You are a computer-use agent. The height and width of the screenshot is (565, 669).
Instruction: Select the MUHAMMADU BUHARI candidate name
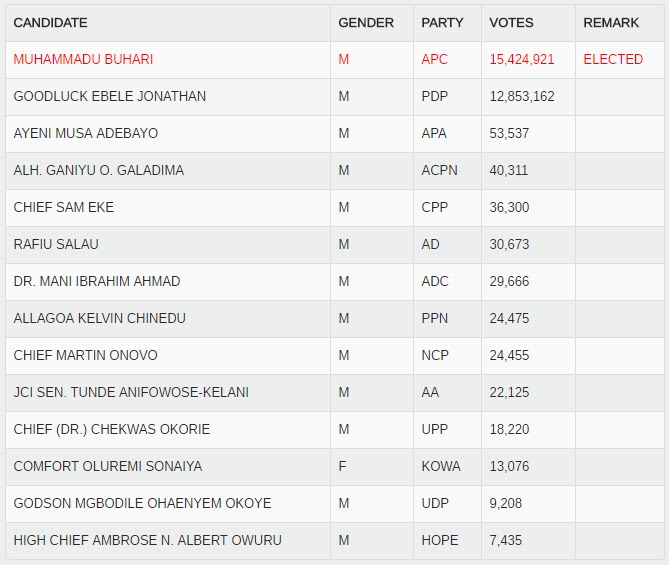tap(83, 59)
